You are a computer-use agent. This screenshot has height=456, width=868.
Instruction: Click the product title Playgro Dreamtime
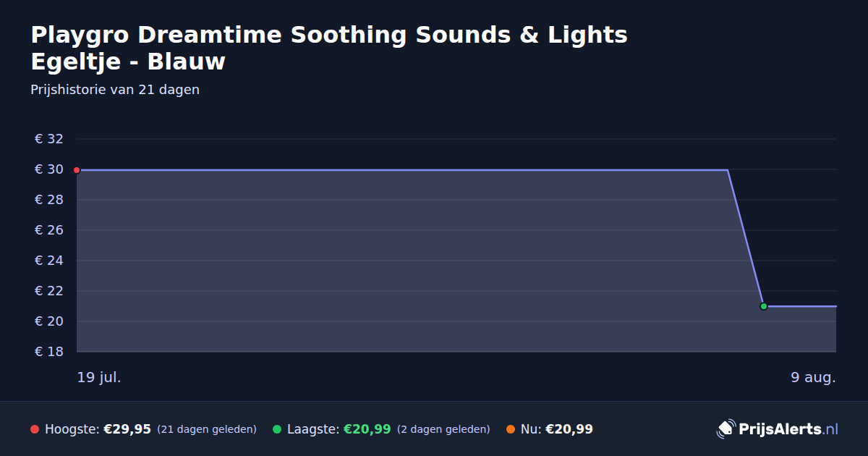click(329, 48)
